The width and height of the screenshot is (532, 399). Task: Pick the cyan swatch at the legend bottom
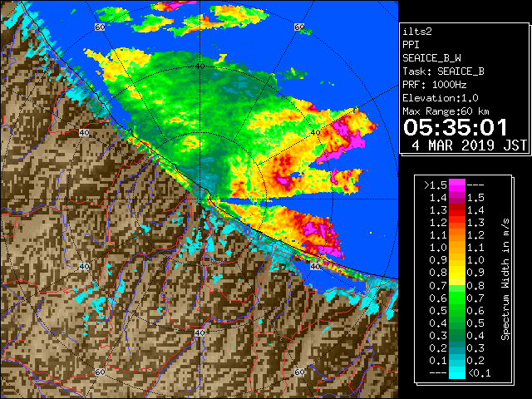coord(457,372)
